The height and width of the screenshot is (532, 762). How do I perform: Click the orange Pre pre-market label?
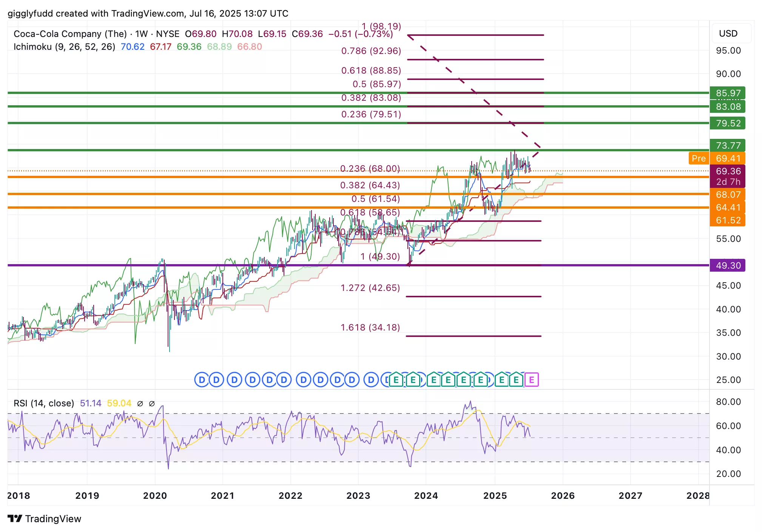coord(699,158)
